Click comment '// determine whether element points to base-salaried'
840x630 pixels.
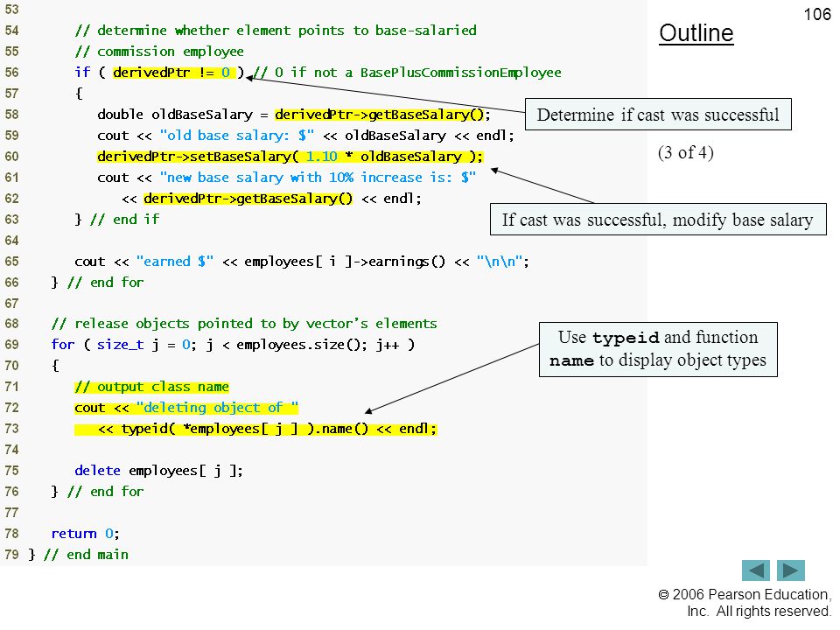(x=276, y=31)
